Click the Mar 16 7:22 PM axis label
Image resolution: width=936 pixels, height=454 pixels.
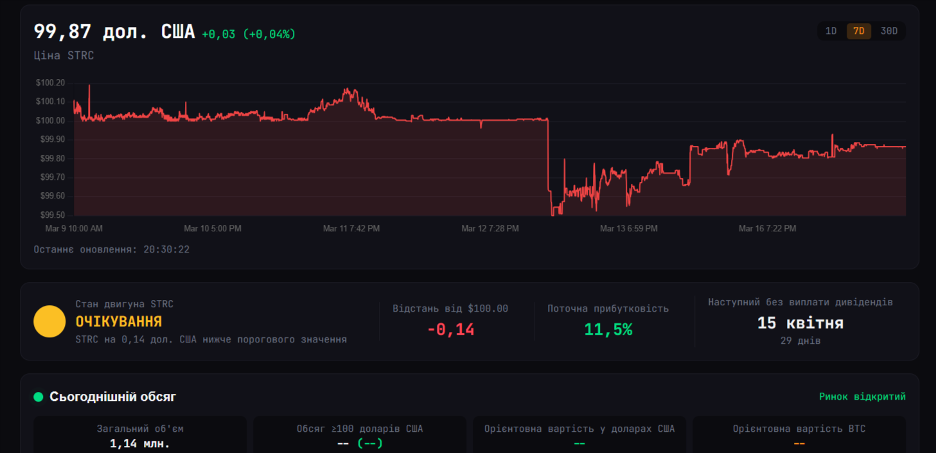point(767,228)
